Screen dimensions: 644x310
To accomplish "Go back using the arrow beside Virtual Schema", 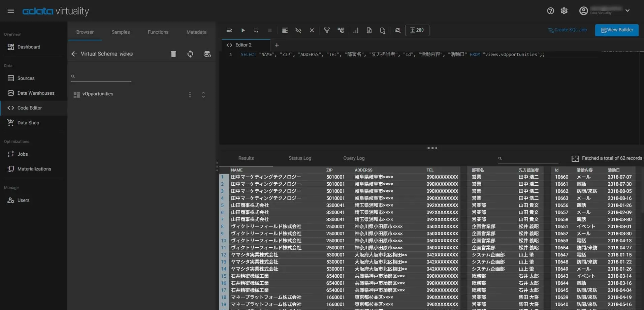I will click(x=74, y=54).
